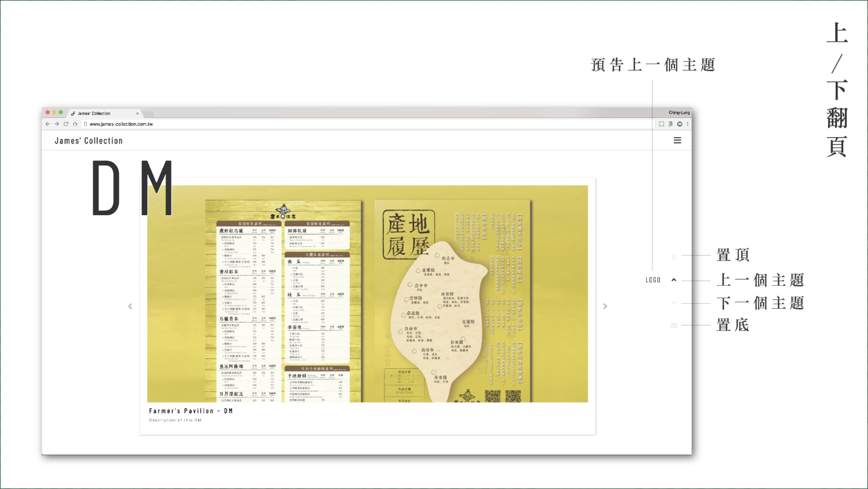Select the 下一個主題 annotation label
868x489 pixels.
click(x=761, y=303)
